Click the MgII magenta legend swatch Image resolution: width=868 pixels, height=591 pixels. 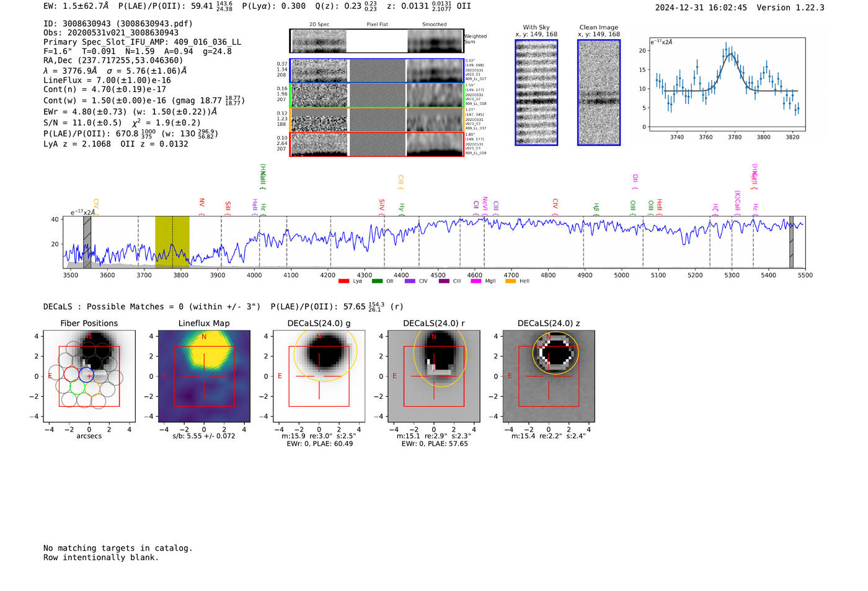tap(476, 282)
